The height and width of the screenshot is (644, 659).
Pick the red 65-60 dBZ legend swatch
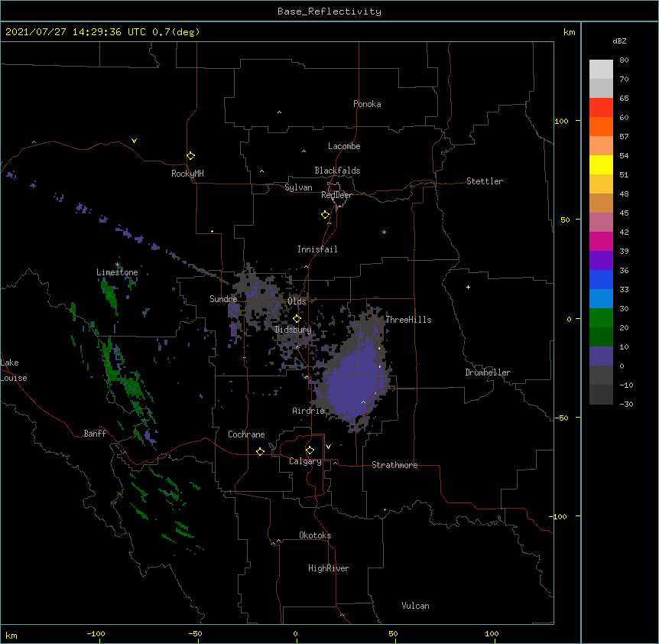point(601,107)
